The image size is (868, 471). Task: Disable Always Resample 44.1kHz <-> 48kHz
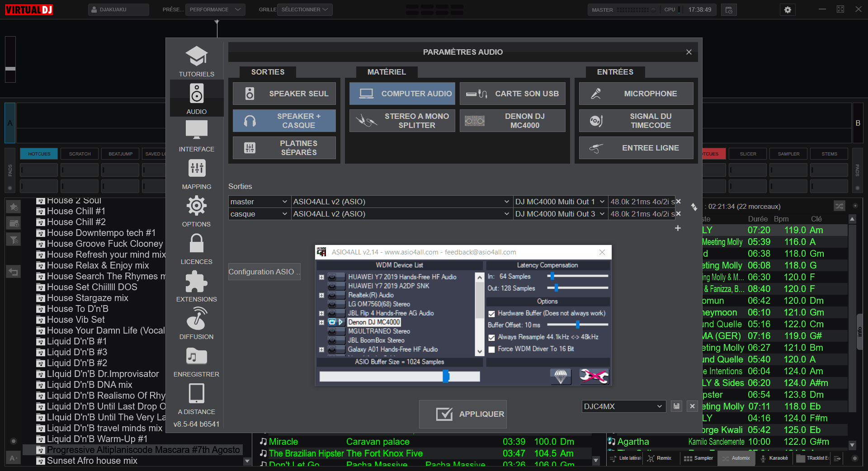pyautogui.click(x=491, y=337)
